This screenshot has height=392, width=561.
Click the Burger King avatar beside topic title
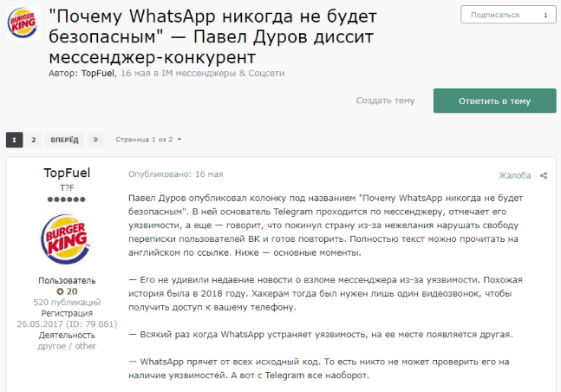coord(23,23)
